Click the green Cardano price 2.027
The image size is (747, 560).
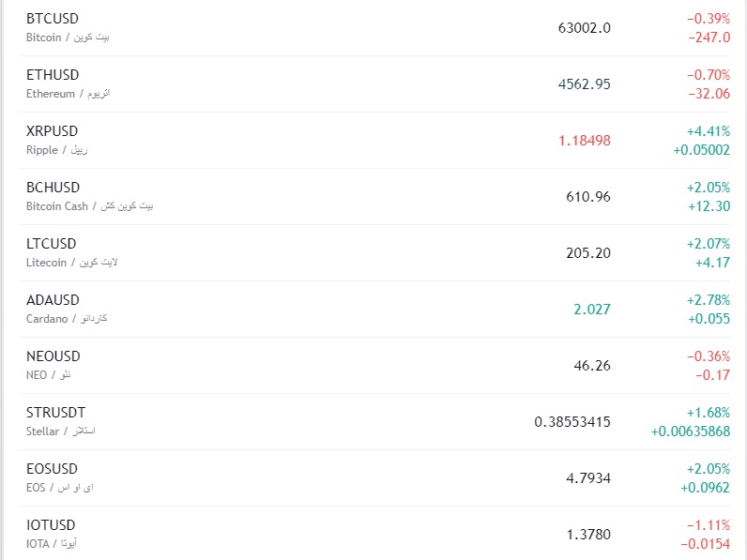pyautogui.click(x=592, y=310)
